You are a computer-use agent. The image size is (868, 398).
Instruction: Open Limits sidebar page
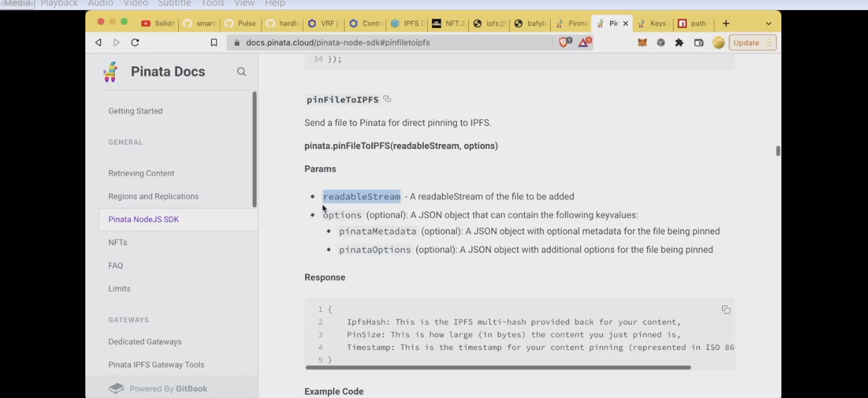[x=119, y=288]
